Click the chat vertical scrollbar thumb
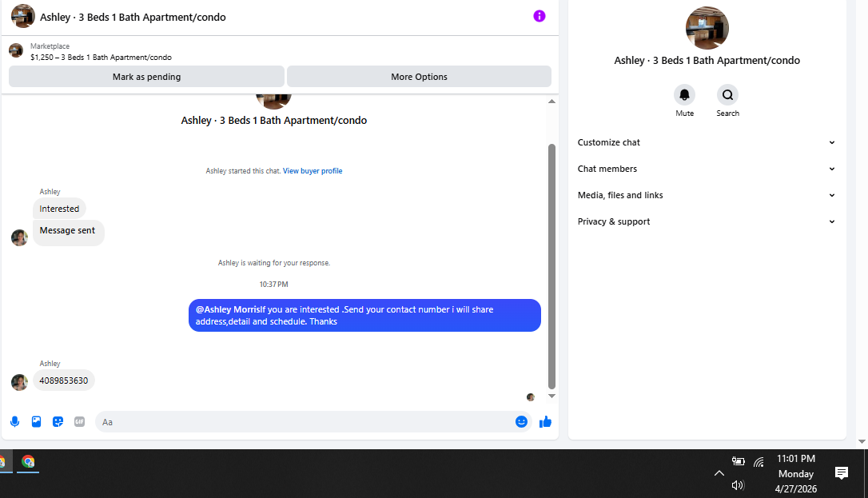Image resolution: width=868 pixels, height=498 pixels. pos(551,267)
